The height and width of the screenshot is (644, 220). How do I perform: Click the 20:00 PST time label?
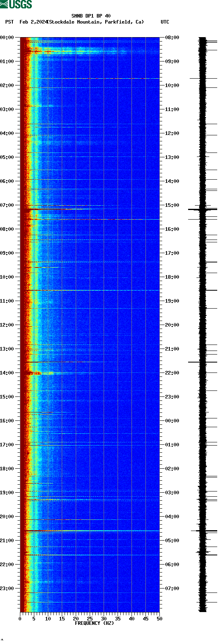click(7, 517)
